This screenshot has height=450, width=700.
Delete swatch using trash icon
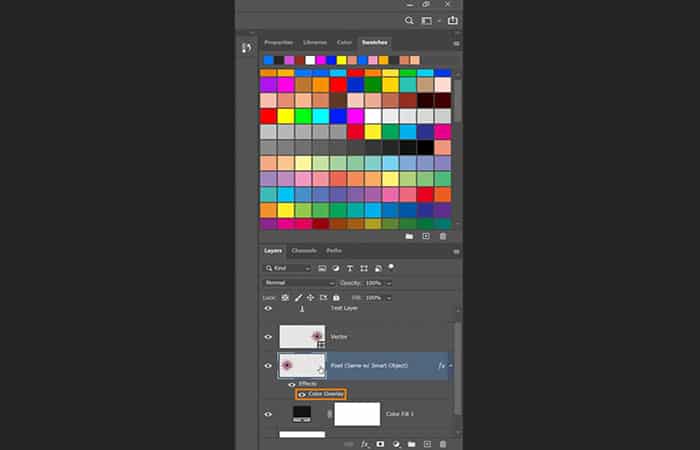(x=443, y=236)
